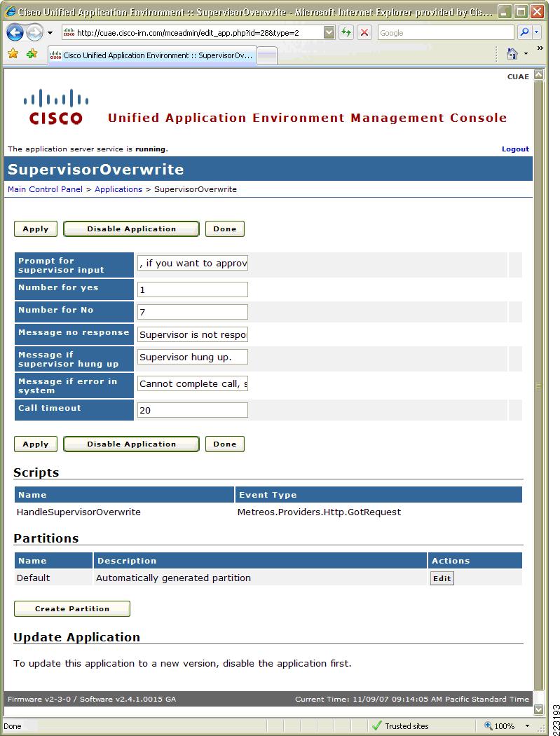Click the Number for yes field
Screen dimensions: 560x736
(193, 289)
